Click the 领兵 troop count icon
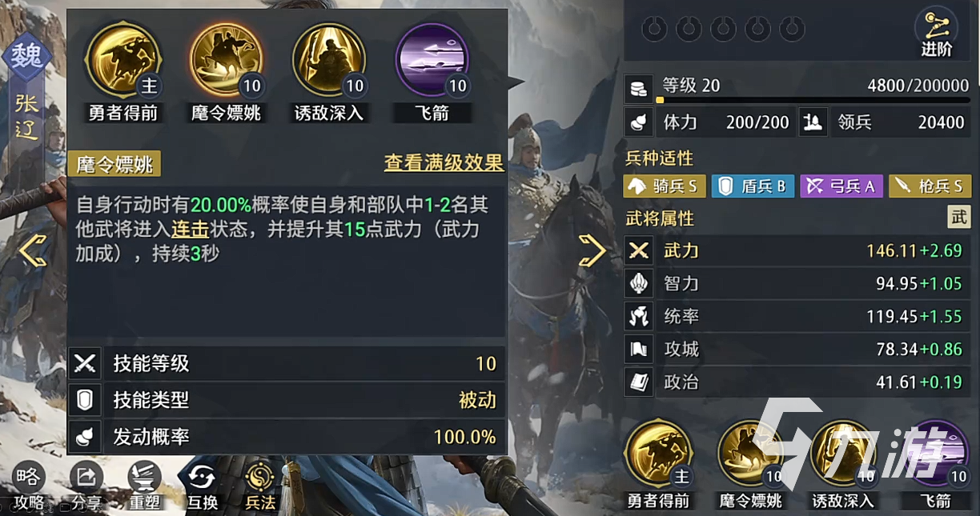 (x=813, y=122)
